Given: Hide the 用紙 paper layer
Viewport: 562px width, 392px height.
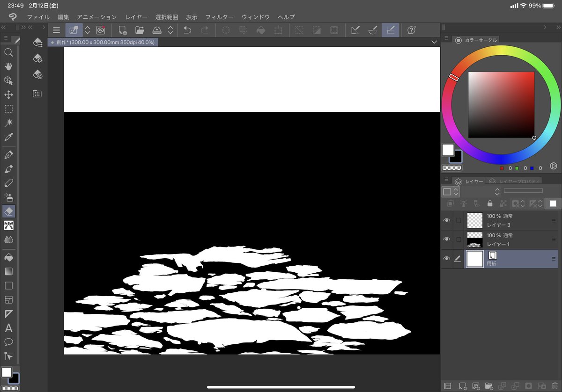Looking at the screenshot, I should (x=447, y=259).
